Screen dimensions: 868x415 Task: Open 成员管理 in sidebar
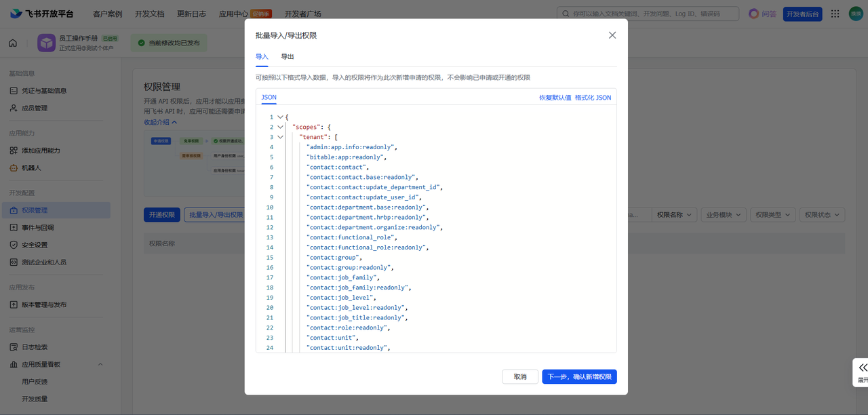(x=35, y=108)
